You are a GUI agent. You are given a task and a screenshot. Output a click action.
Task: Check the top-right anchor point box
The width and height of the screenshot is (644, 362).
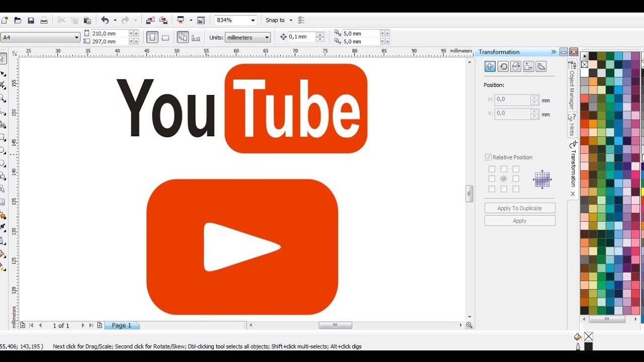click(516, 169)
